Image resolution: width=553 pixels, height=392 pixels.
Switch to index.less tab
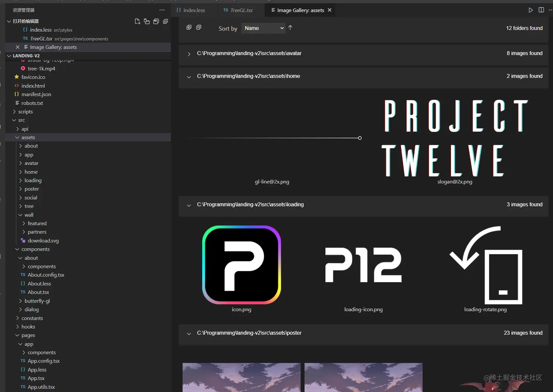[194, 10]
